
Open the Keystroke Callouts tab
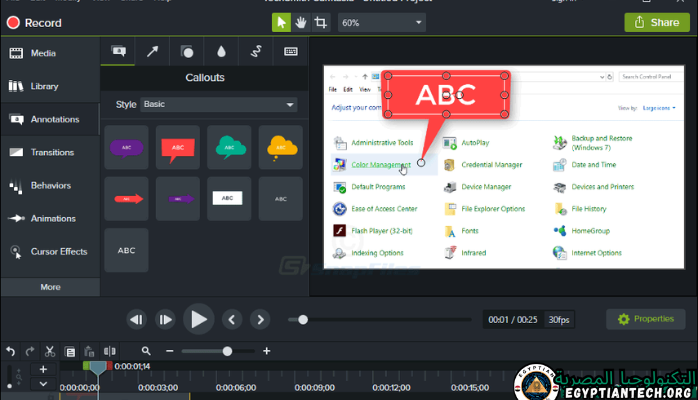pyautogui.click(x=290, y=51)
